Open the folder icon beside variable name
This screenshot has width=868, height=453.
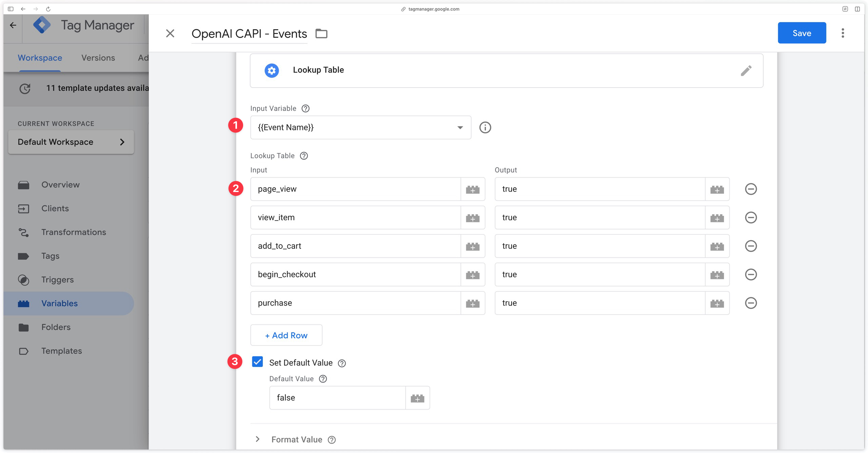[321, 34]
